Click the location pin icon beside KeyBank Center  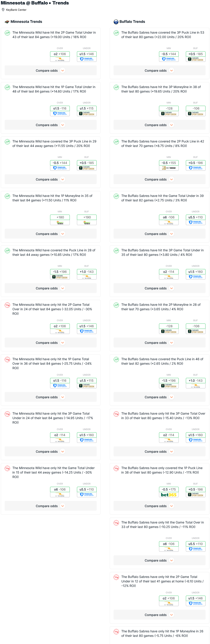pyautogui.click(x=3, y=10)
